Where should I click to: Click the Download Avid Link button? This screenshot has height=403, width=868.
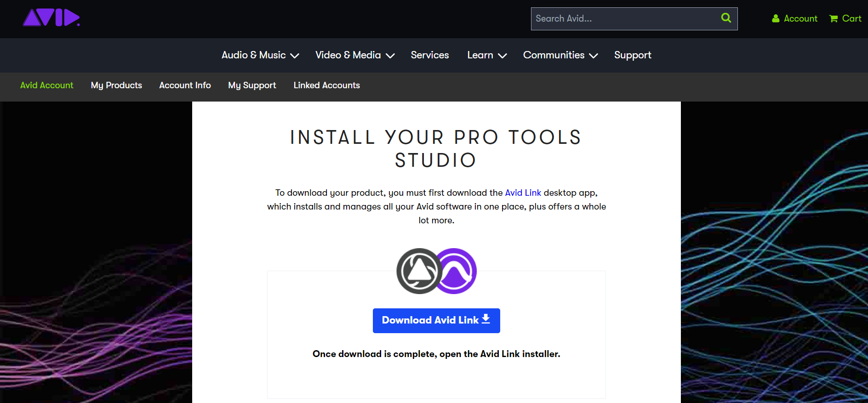(x=436, y=321)
